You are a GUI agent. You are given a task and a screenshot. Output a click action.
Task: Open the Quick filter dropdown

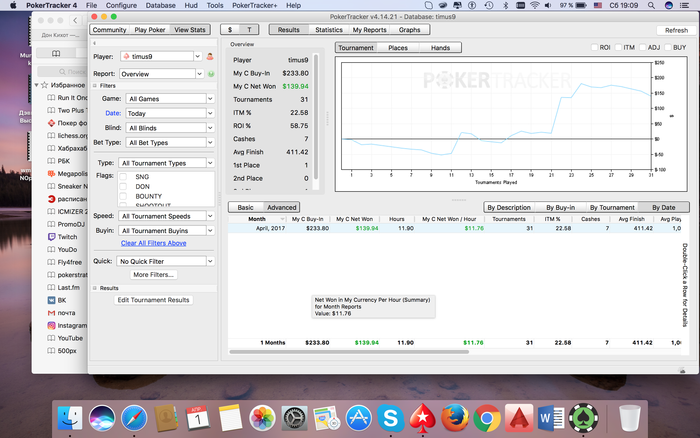coord(166,261)
